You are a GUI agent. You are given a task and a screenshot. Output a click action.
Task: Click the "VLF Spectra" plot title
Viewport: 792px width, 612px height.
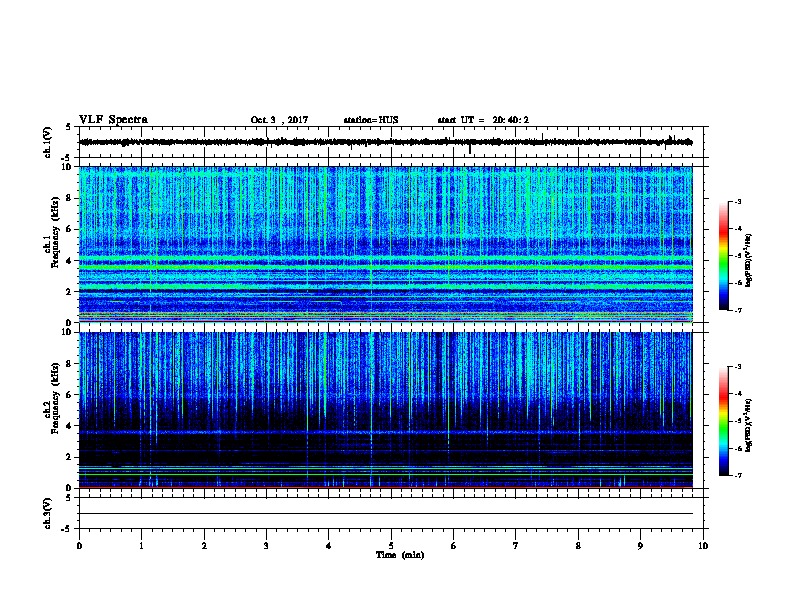click(x=113, y=120)
